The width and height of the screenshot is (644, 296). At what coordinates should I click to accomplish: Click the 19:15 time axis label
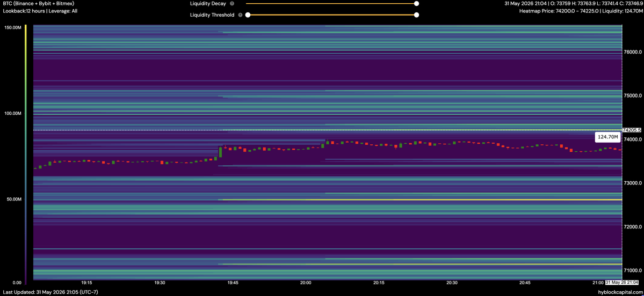[x=86, y=283]
